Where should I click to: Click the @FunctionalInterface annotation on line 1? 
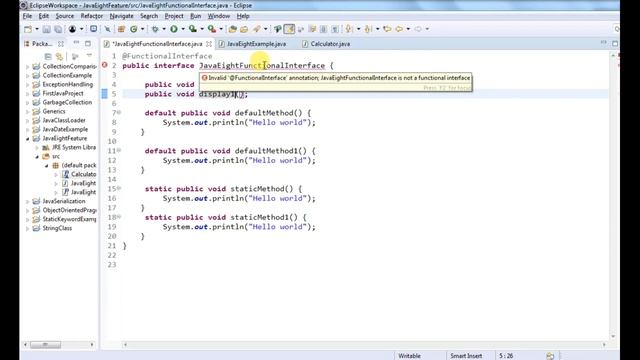(167, 56)
